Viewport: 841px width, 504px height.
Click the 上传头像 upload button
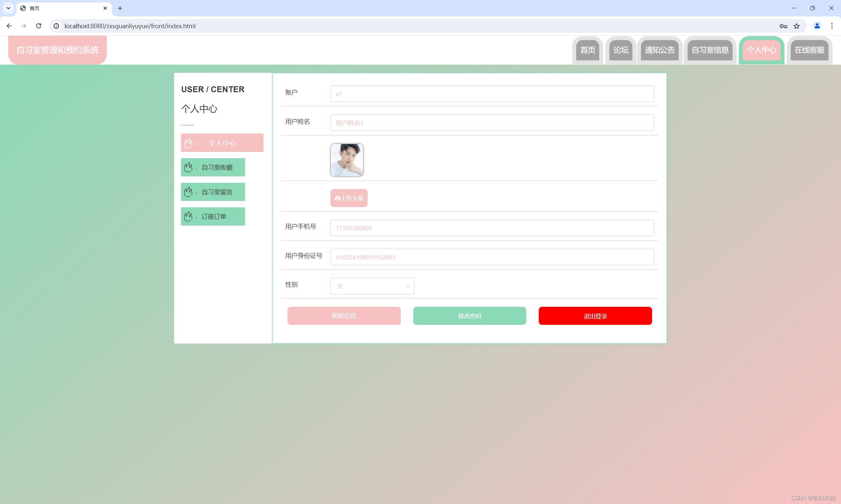(x=349, y=198)
